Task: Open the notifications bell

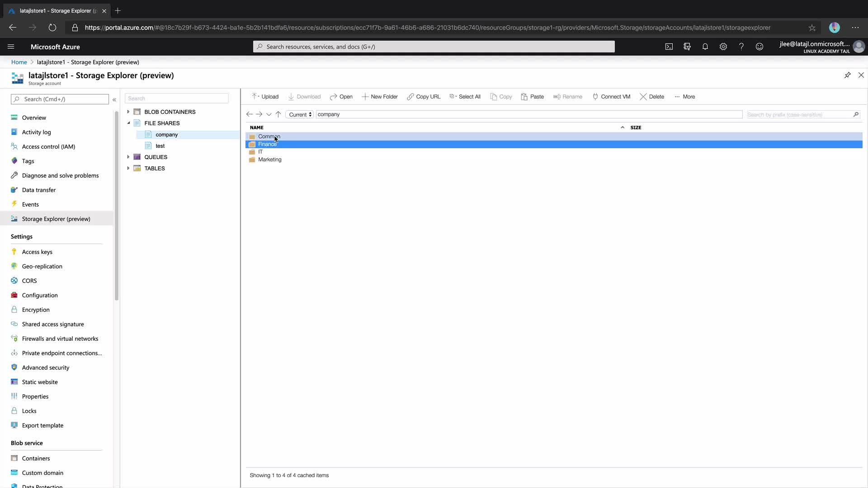Action: click(x=705, y=47)
